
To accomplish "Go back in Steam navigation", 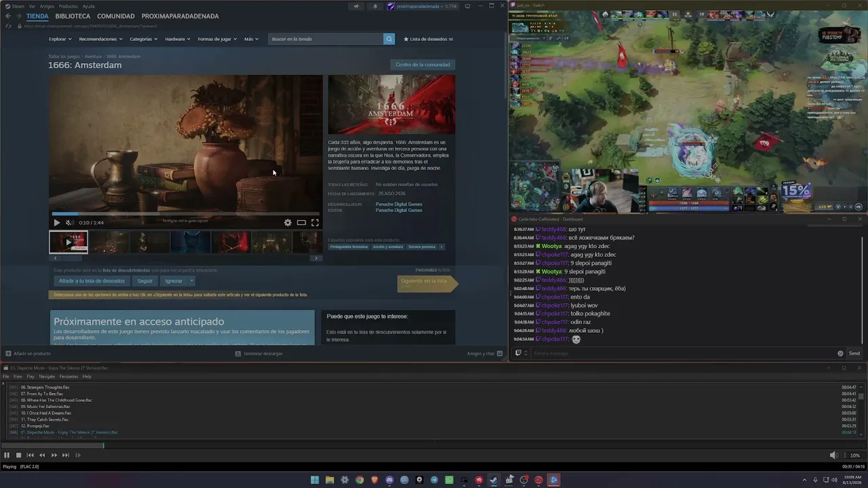I will coord(8,16).
